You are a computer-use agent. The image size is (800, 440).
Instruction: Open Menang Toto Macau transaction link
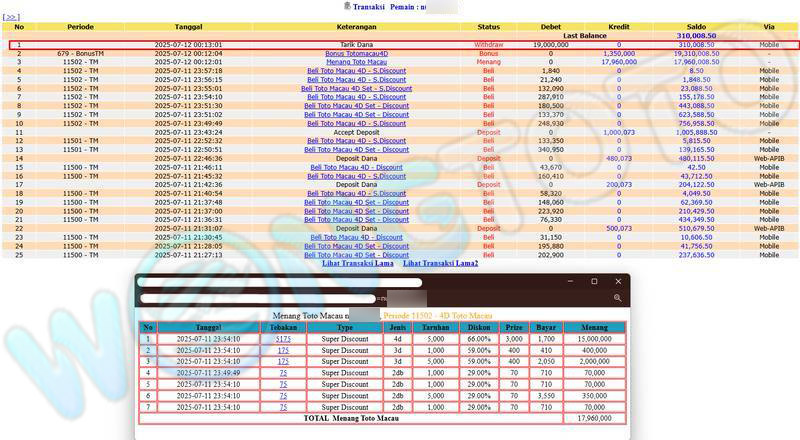click(357, 62)
